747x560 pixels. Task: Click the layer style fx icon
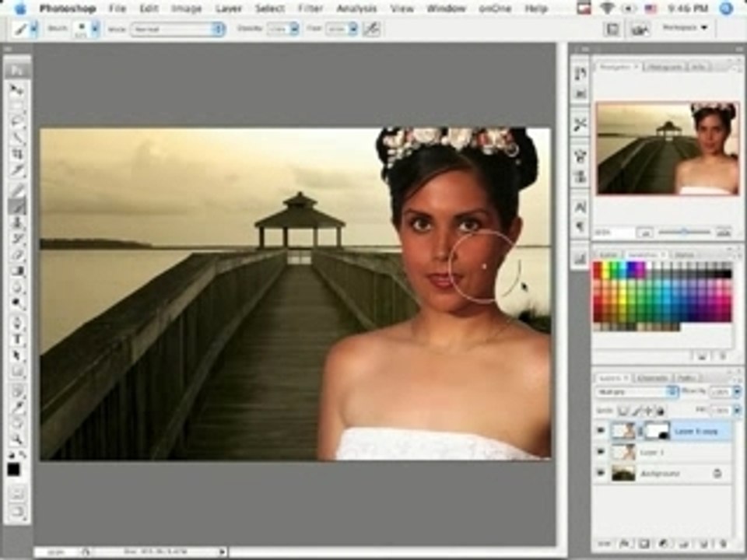click(x=625, y=544)
